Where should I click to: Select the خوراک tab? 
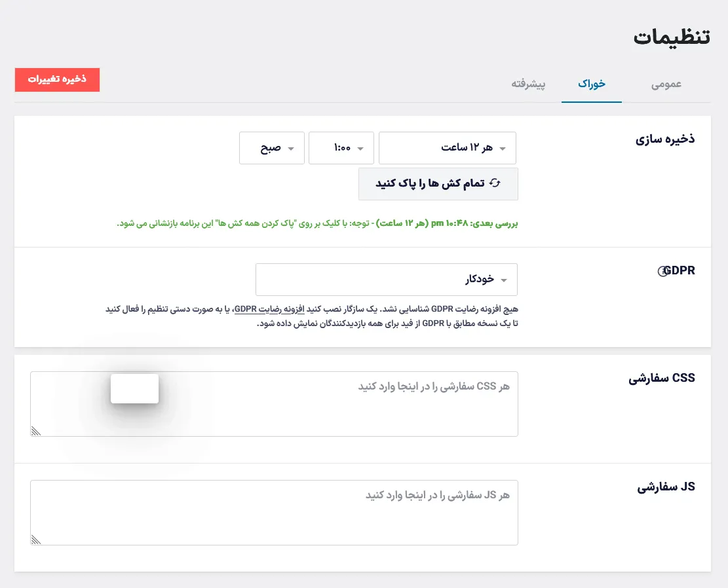[x=592, y=84]
